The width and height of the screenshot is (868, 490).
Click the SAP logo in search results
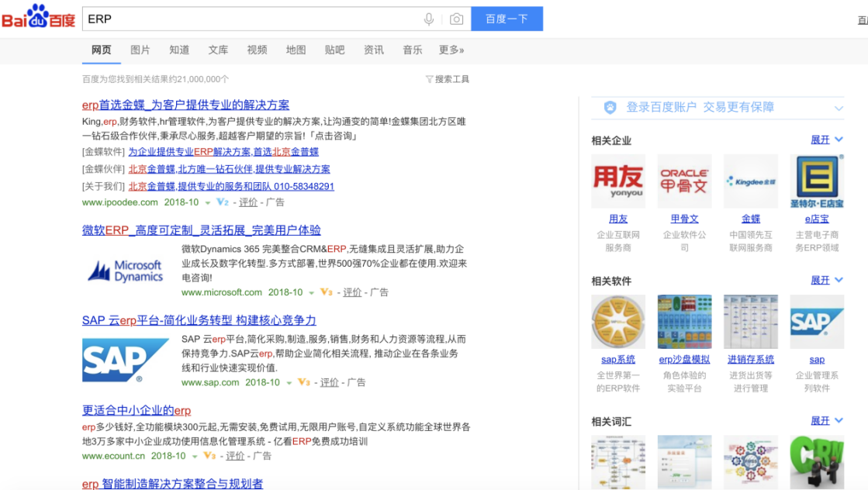126,360
